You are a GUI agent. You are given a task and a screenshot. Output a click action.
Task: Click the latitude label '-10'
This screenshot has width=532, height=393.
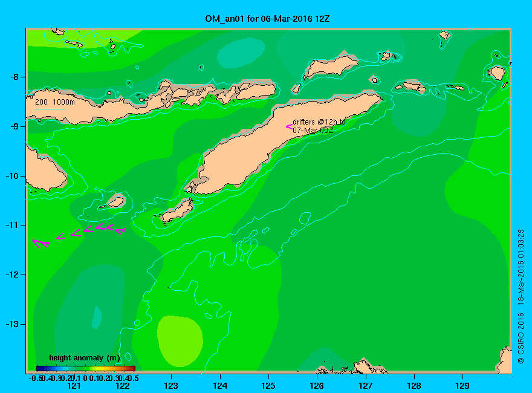click(x=12, y=176)
